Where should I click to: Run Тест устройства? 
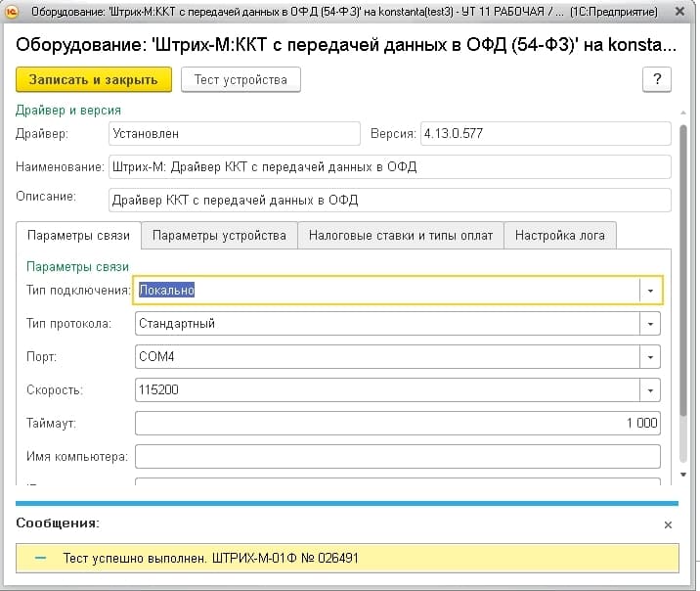point(241,79)
